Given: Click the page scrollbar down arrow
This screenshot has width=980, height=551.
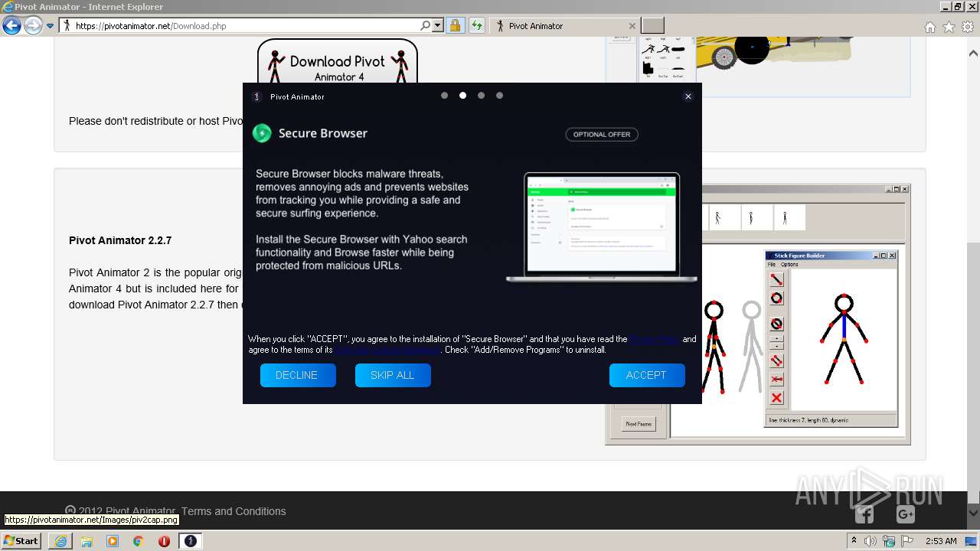Looking at the screenshot, I should click(x=973, y=514).
